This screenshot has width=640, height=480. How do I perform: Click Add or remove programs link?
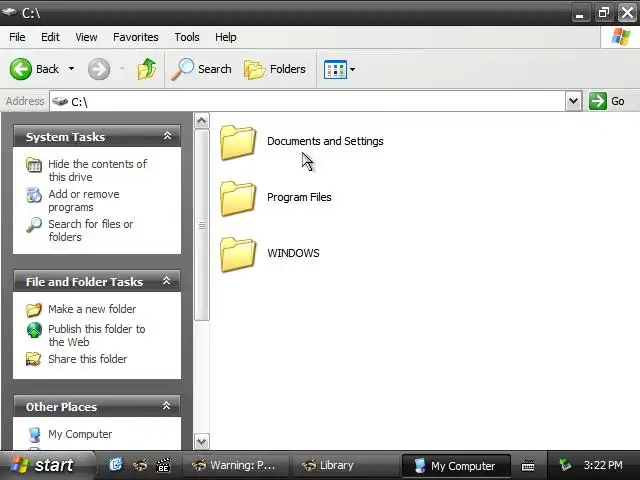(84, 200)
